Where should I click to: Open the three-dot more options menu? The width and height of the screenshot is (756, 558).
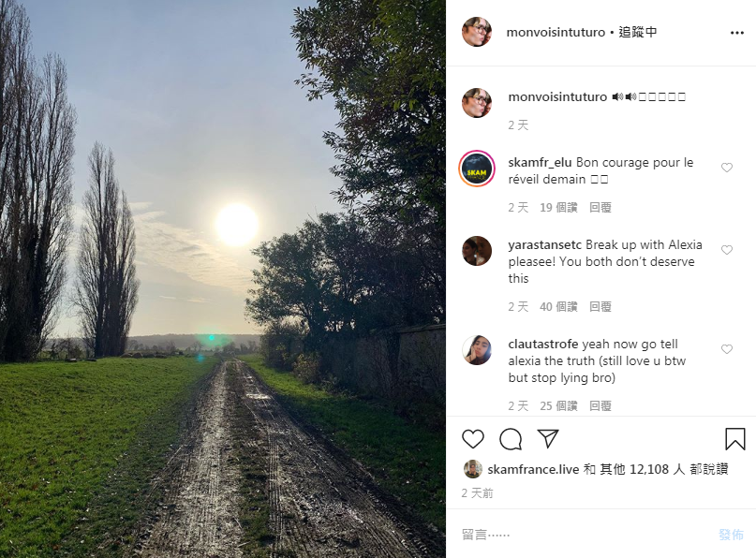click(736, 33)
